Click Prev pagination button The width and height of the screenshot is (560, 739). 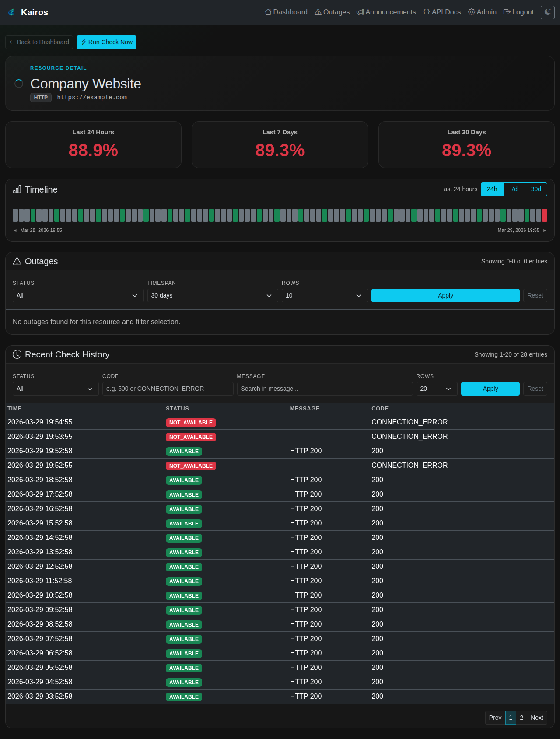(x=495, y=718)
